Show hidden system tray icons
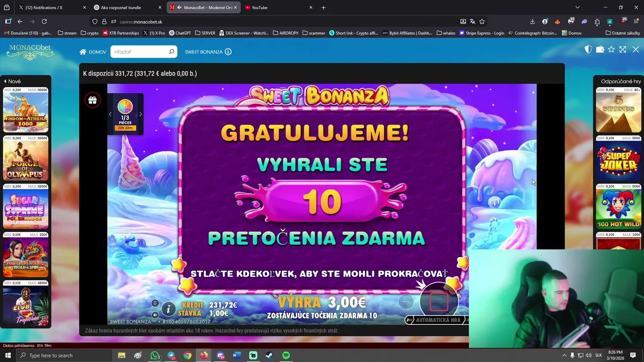 coord(564,355)
